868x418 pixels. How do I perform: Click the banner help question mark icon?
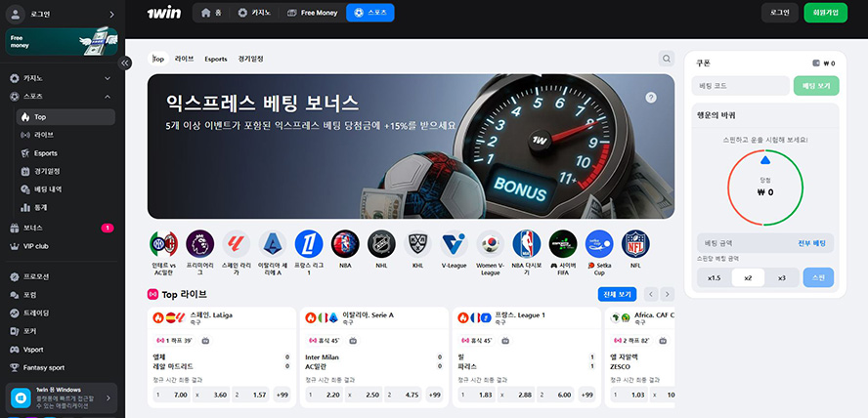pos(651,98)
